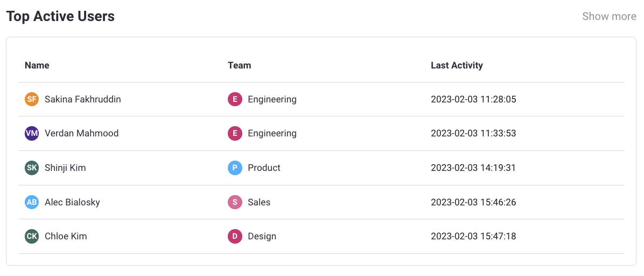The image size is (644, 276).
Task: Click Shinji Kim's SK avatar icon
Action: [32, 168]
